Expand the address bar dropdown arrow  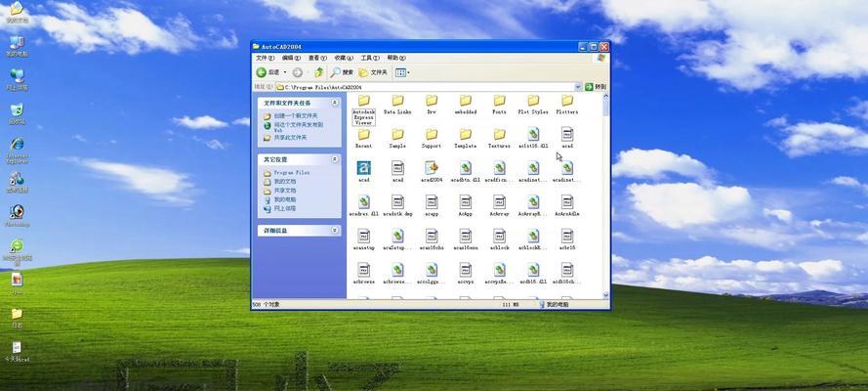coord(578,87)
